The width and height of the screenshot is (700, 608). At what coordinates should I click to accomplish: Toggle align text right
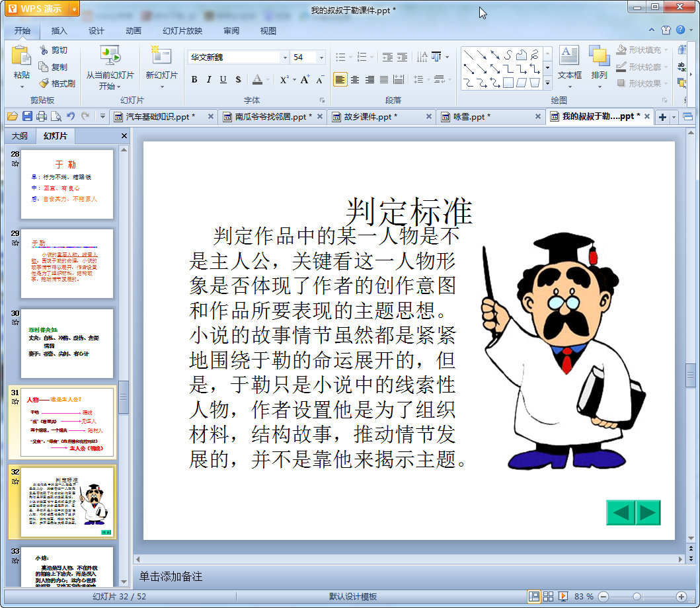coord(369,79)
